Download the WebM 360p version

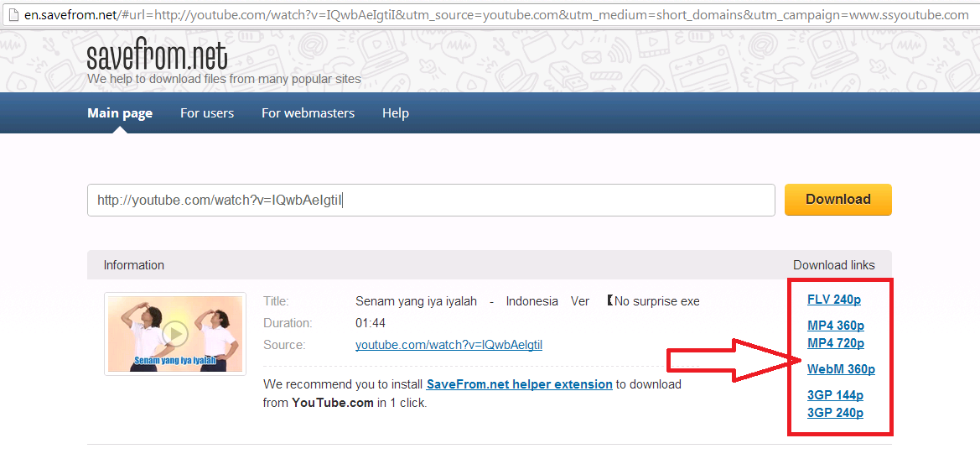841,369
